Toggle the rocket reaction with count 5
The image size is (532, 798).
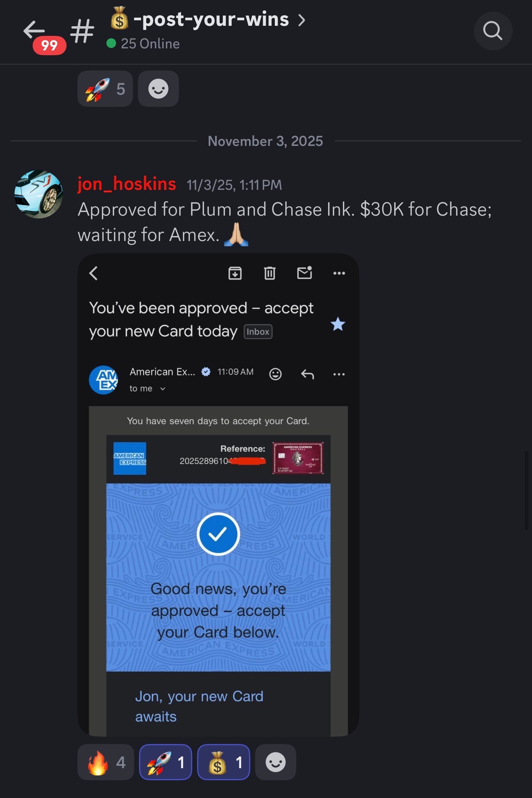[x=105, y=89]
